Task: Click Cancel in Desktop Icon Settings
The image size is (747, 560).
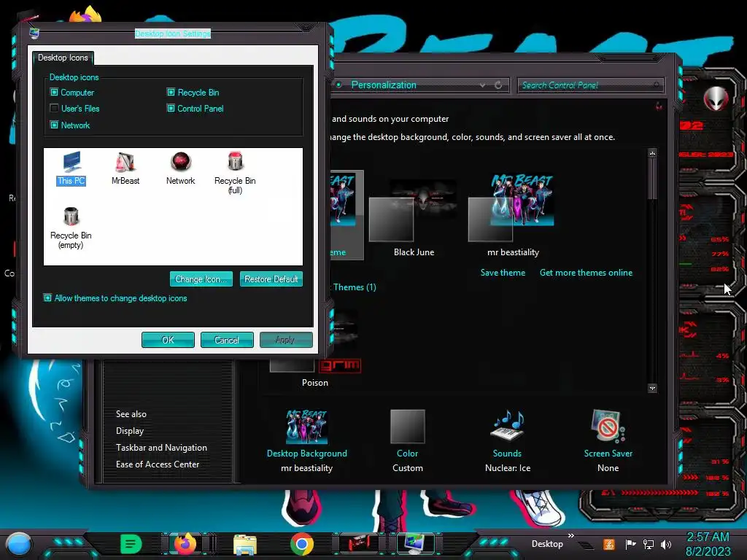Action: (227, 340)
